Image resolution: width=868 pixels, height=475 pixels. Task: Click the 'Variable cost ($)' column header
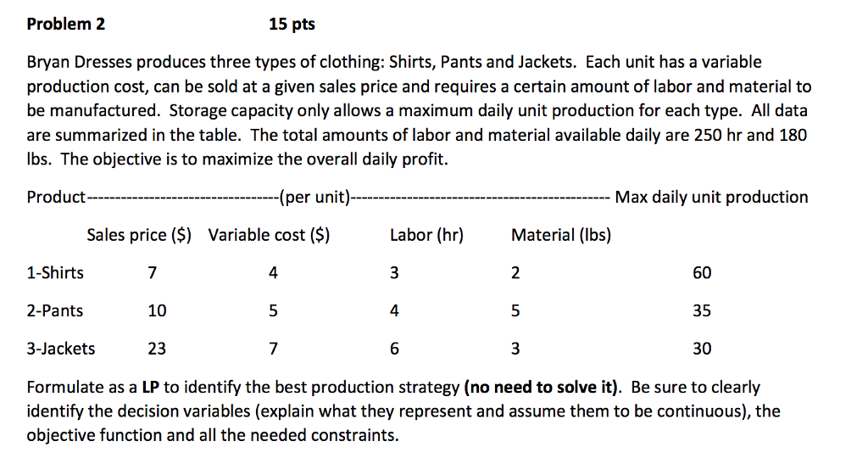pyautogui.click(x=269, y=235)
